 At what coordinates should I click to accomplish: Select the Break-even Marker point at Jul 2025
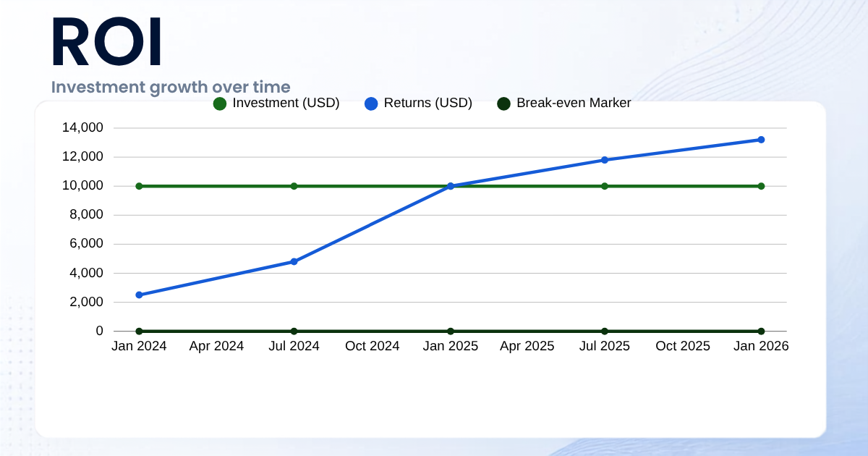click(x=605, y=331)
